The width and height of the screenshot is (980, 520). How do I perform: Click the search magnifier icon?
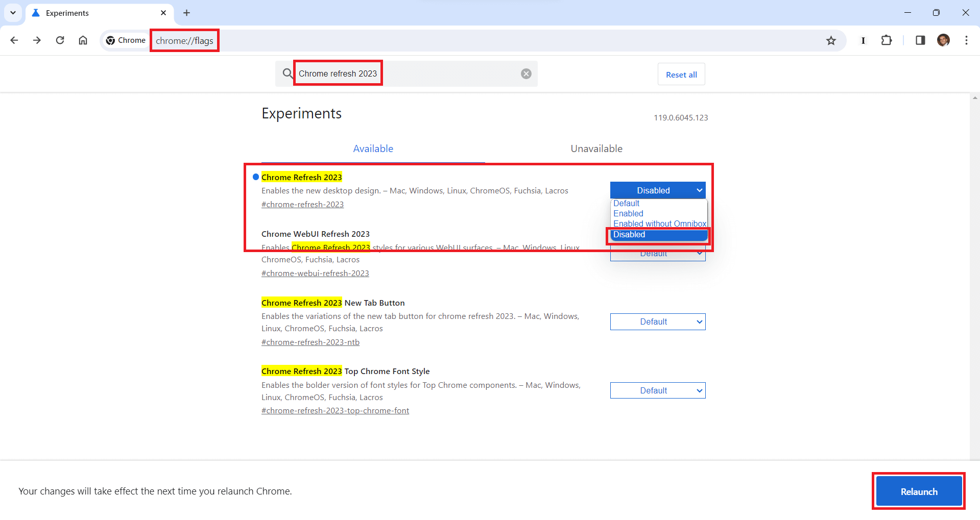click(x=288, y=73)
